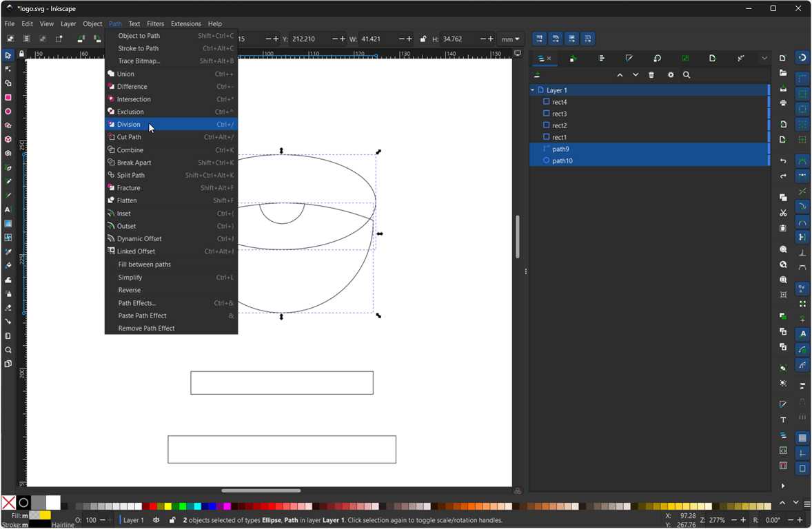The image size is (812, 529).
Task: Select the Selector arrow tool
Action: click(x=8, y=55)
